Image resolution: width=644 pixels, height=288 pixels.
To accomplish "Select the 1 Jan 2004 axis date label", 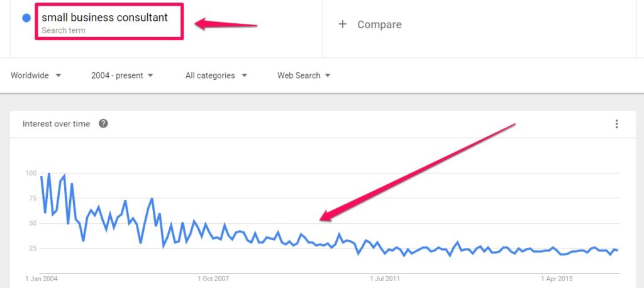I will click(42, 279).
